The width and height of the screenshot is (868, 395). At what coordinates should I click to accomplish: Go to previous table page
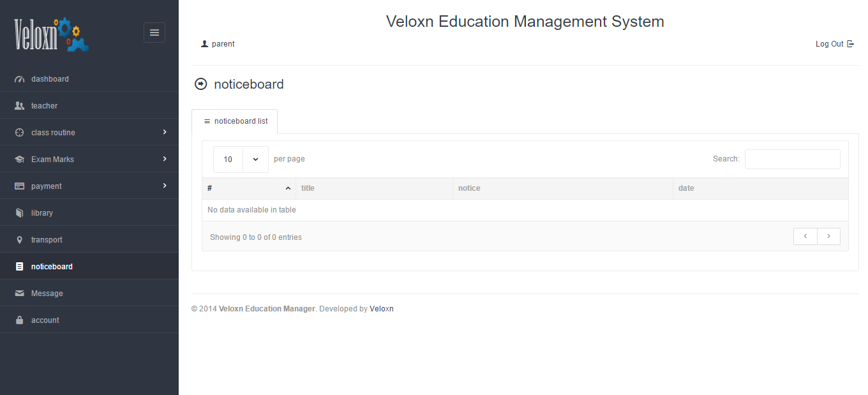[x=805, y=236]
